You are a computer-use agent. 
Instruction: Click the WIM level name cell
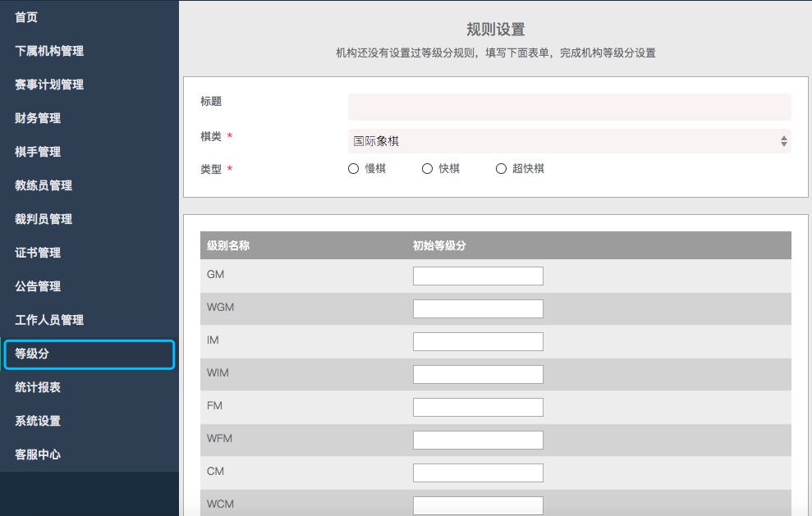point(218,372)
